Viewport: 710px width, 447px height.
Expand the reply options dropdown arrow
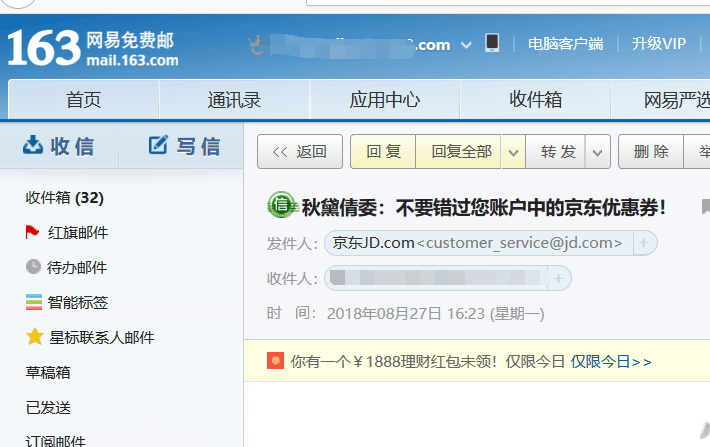(x=513, y=152)
